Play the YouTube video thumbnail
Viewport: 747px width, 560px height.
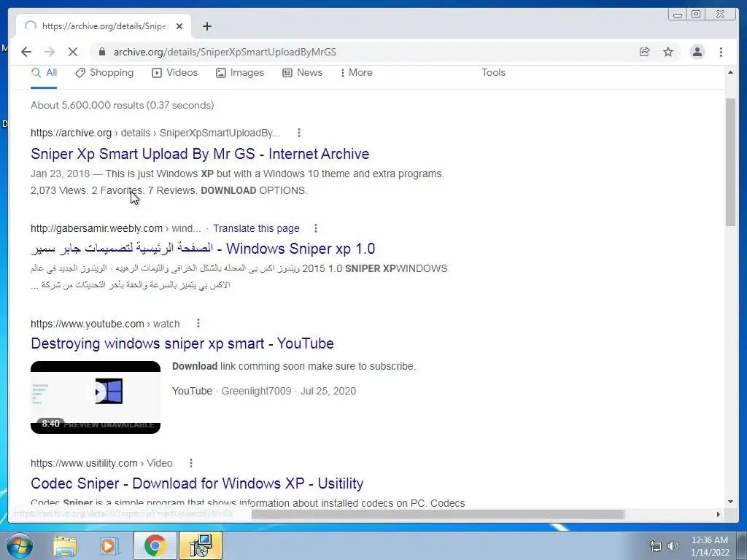click(96, 397)
